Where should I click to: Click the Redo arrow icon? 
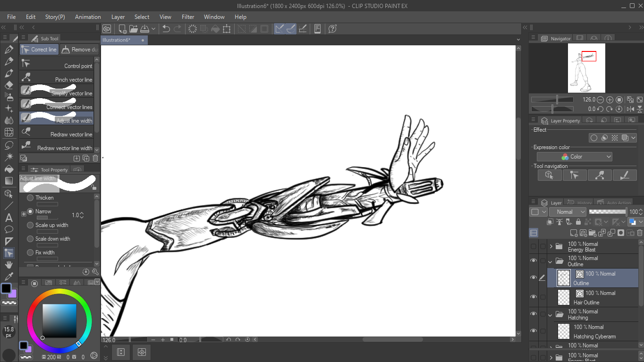pos(178,29)
